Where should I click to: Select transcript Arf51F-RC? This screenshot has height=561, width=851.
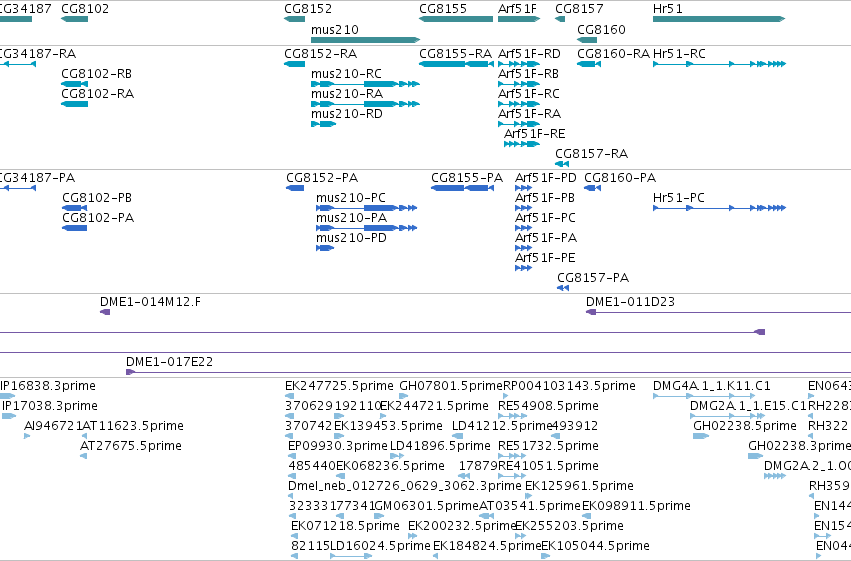coord(529,94)
